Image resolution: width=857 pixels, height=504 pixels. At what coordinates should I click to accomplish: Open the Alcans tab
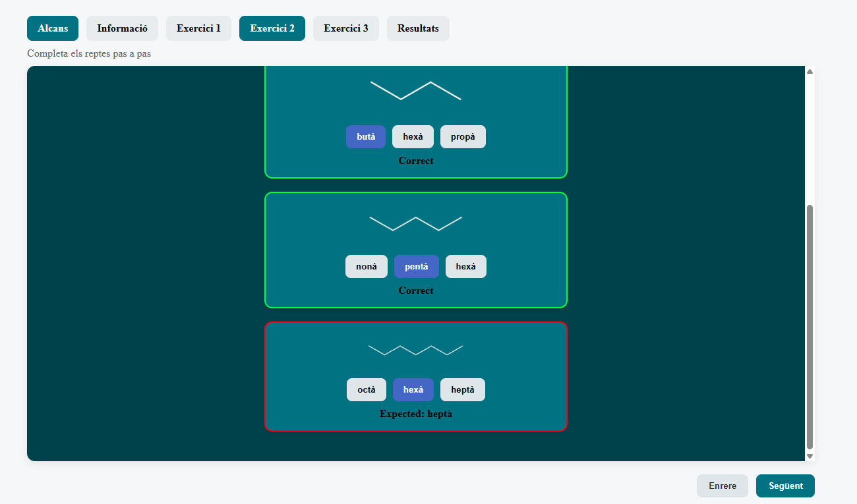pyautogui.click(x=53, y=28)
